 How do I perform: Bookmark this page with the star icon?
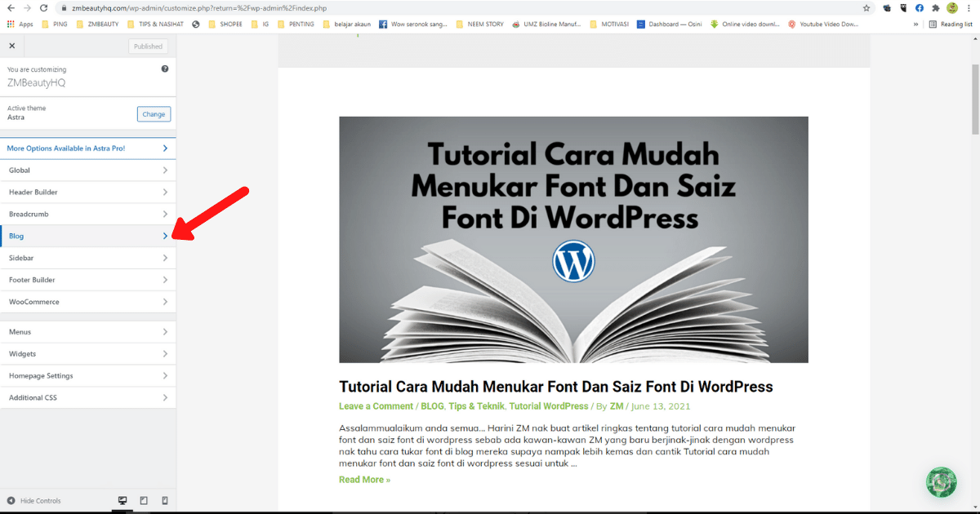click(866, 7)
